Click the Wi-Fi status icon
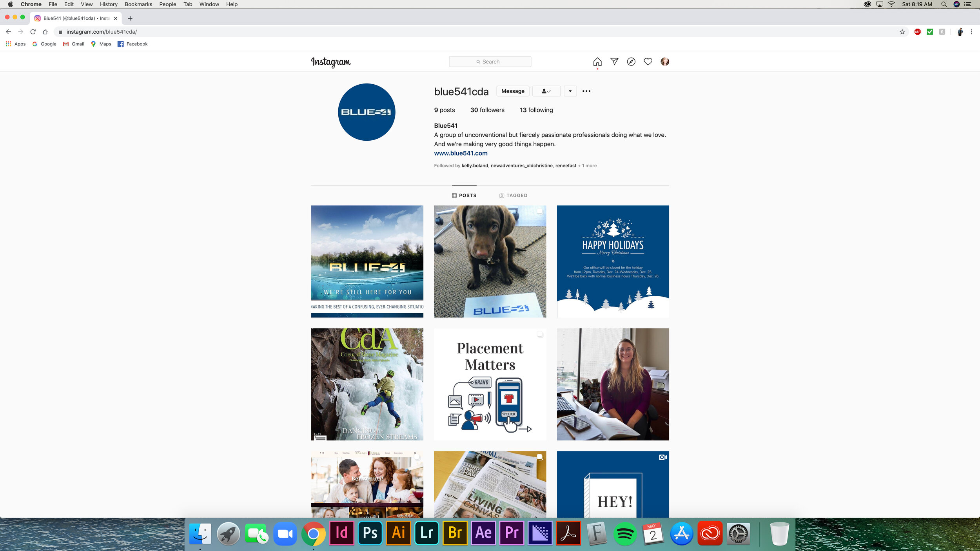980x551 pixels. (891, 4)
